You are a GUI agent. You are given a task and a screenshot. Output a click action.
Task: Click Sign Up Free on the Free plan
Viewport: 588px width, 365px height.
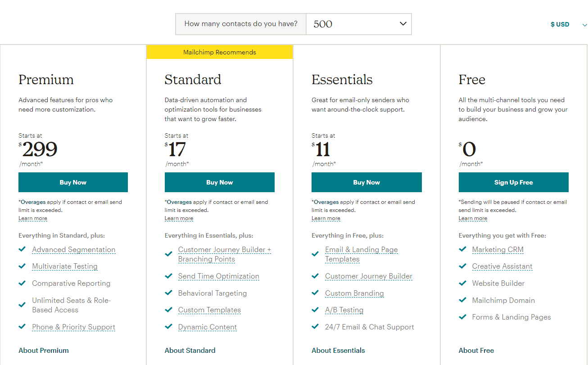tap(513, 182)
